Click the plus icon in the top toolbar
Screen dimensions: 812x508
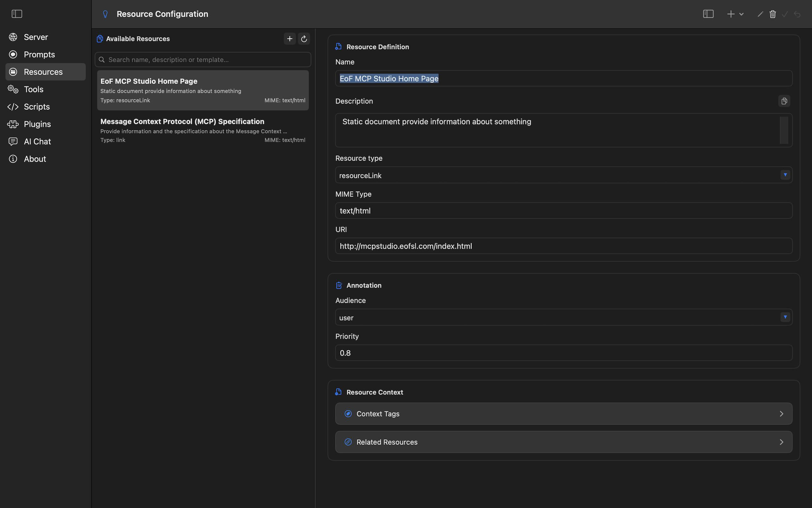731,14
